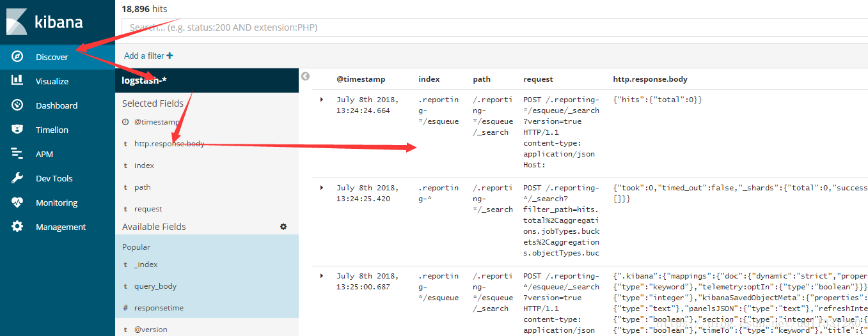This screenshot has width=868, height=336.
Task: Focus the search query input box
Action: [494, 27]
